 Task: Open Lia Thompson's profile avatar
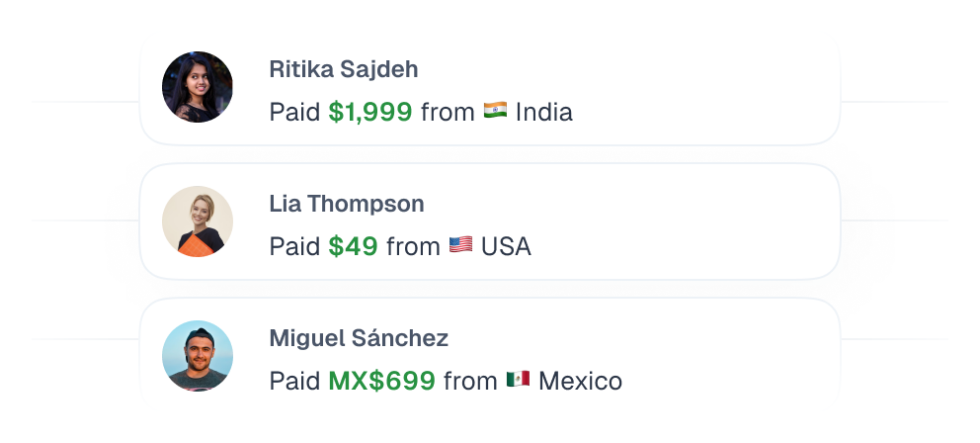198,221
